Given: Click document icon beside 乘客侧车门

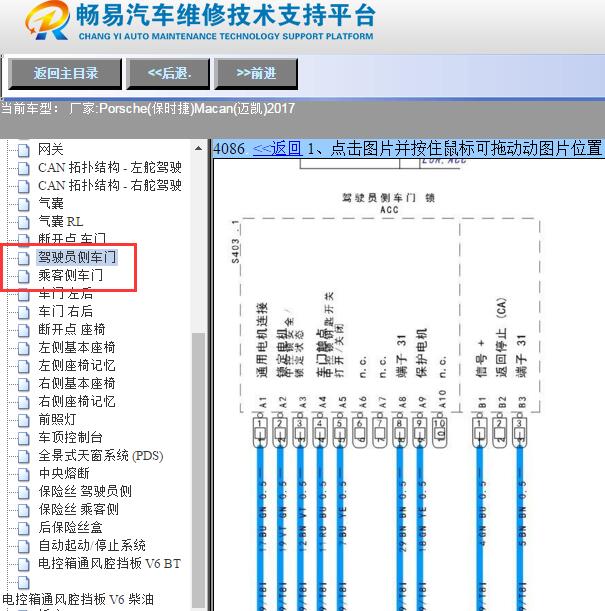Looking at the screenshot, I should [24, 276].
